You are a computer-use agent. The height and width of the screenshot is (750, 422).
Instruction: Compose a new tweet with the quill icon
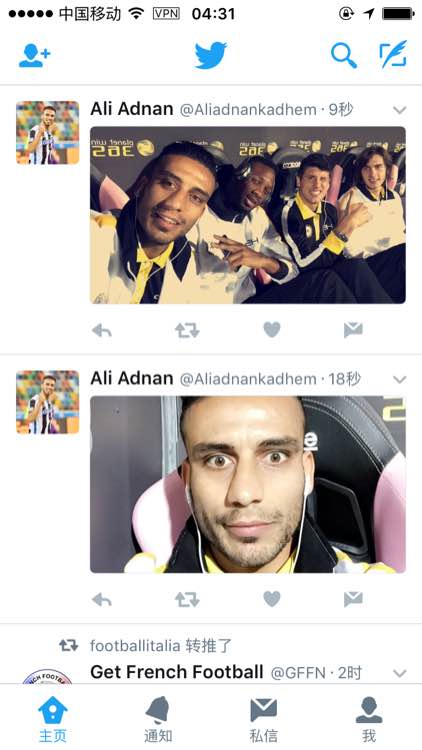point(393,54)
